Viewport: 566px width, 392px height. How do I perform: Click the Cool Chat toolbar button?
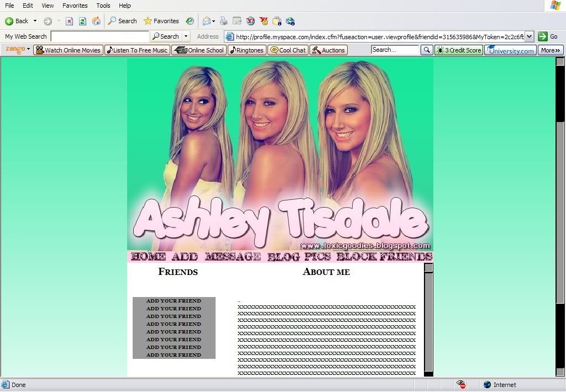[x=288, y=50]
